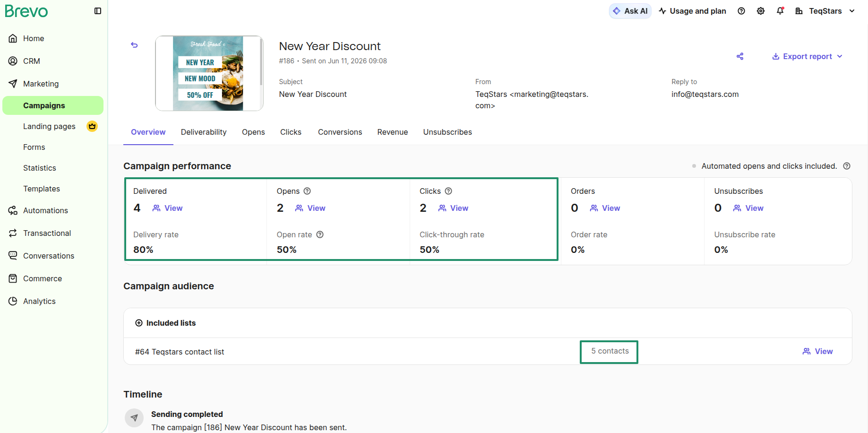Click the thumbnail preview scrollbar

tap(261, 61)
